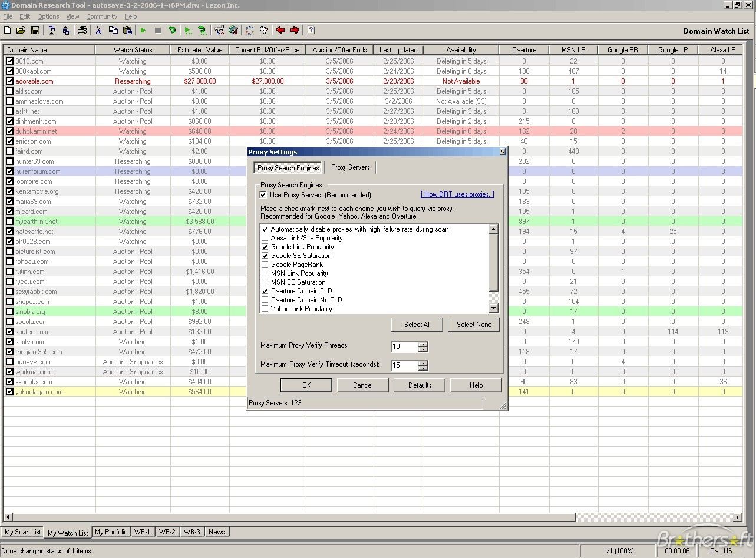Click the green play arrow with dots icon
The image size is (756, 558).
click(x=188, y=30)
